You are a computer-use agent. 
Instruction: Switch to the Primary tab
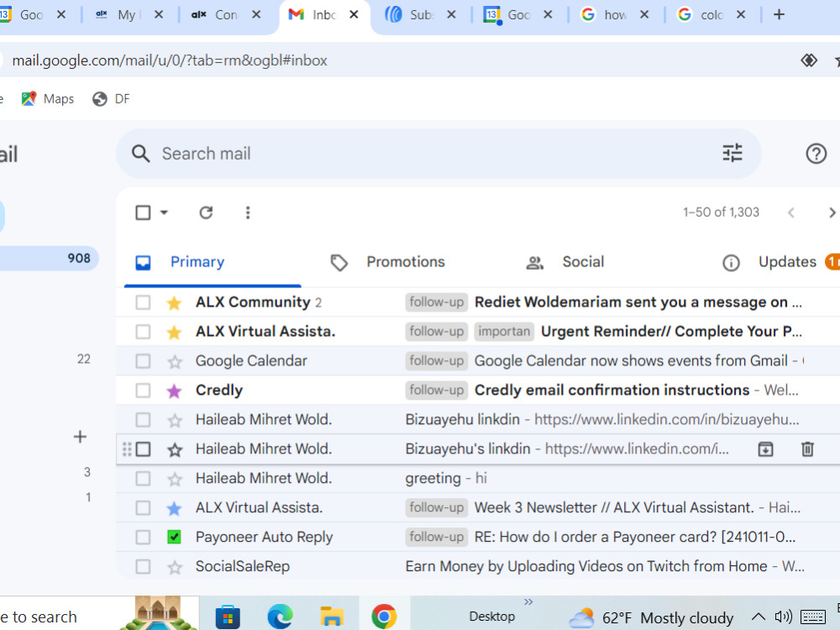213,262
